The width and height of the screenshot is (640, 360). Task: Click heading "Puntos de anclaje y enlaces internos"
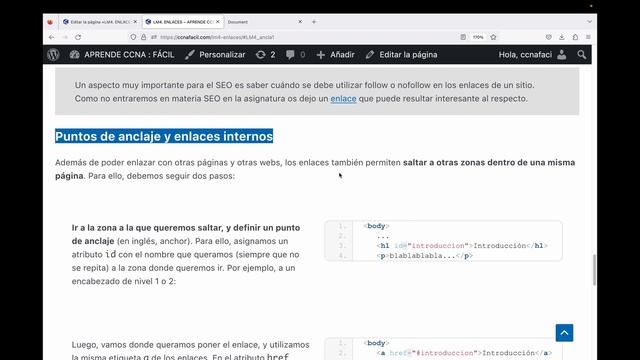[164, 136]
